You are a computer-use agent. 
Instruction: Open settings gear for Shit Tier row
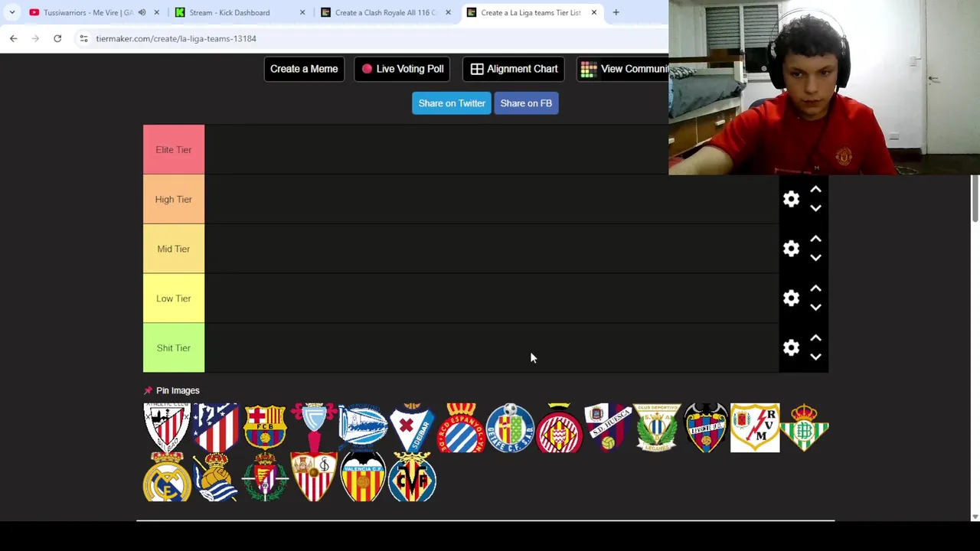coord(791,348)
